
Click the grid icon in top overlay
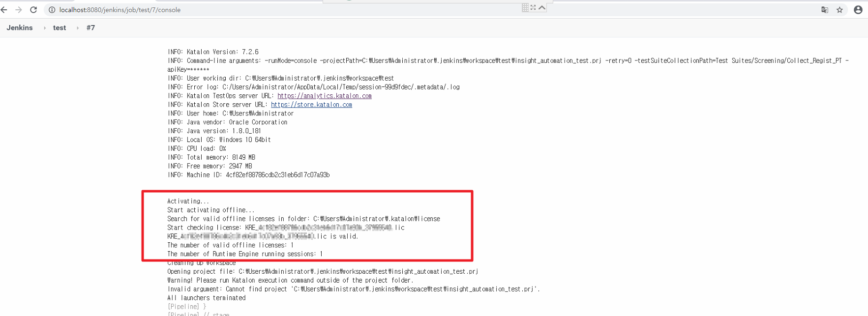(x=525, y=7)
